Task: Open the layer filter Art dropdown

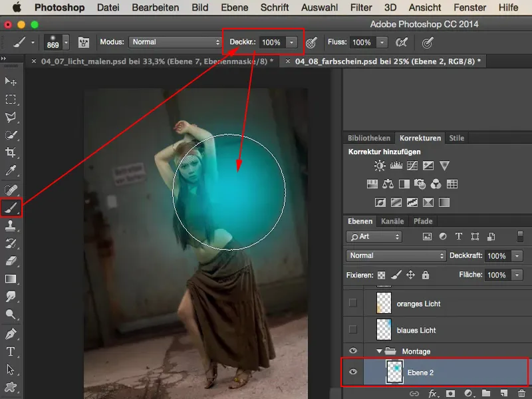Action: point(374,237)
